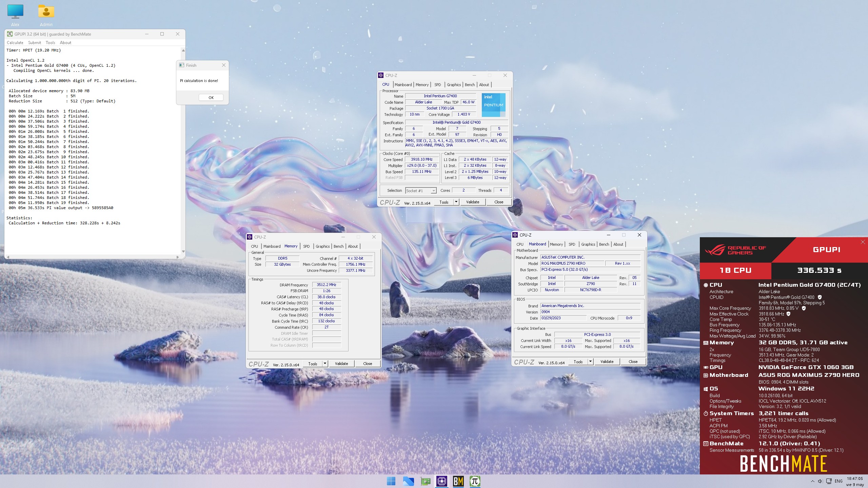Click the GPUPI window title icon
Image resolution: width=868 pixels, height=488 pixels.
[x=10, y=34]
